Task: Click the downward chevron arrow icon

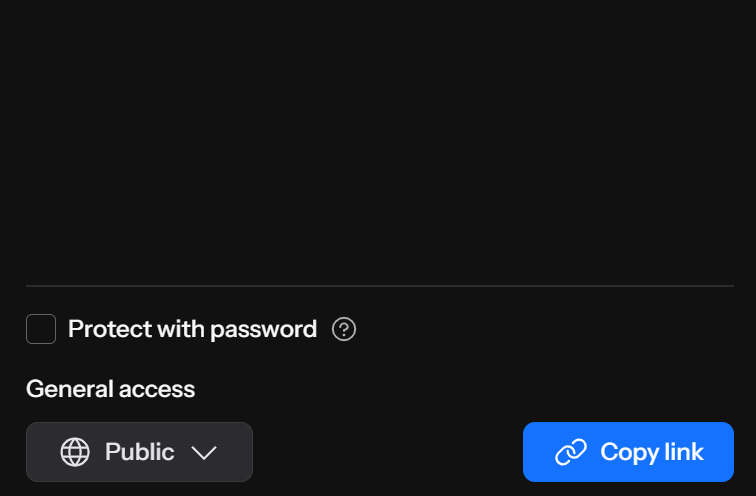Action: click(204, 453)
